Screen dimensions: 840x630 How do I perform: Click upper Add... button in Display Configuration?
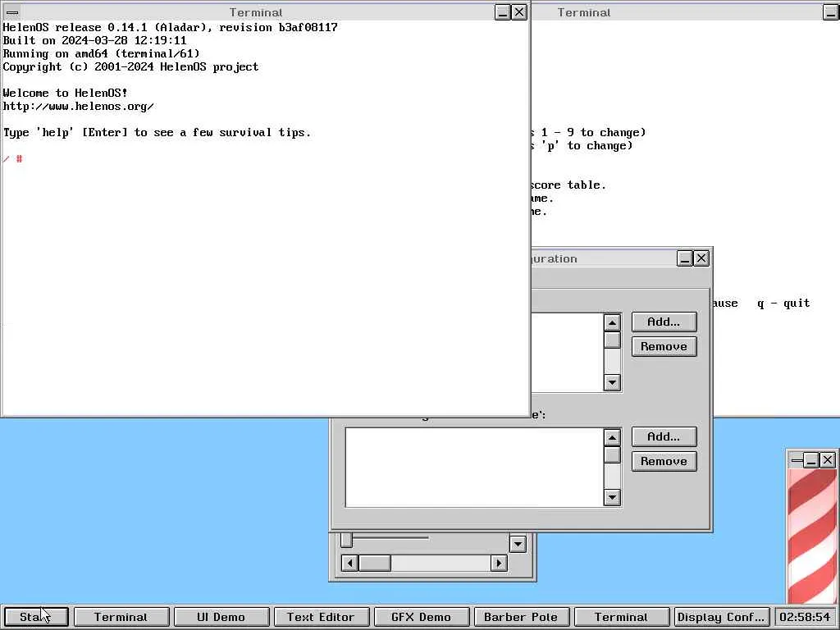[x=664, y=322]
